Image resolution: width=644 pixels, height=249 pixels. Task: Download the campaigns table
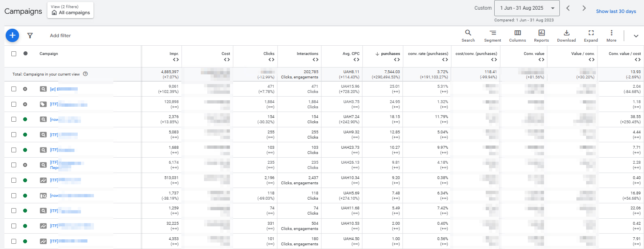pos(566,36)
